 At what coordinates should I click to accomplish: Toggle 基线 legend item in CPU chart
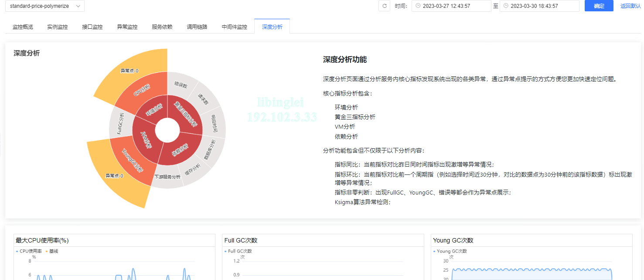[x=51, y=251]
